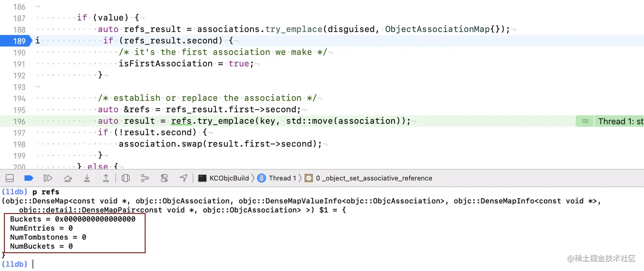Click the 'objc::DenseMap<const void *' type output line
Image resolution: width=644 pixels, height=271 pixels.
302,201
